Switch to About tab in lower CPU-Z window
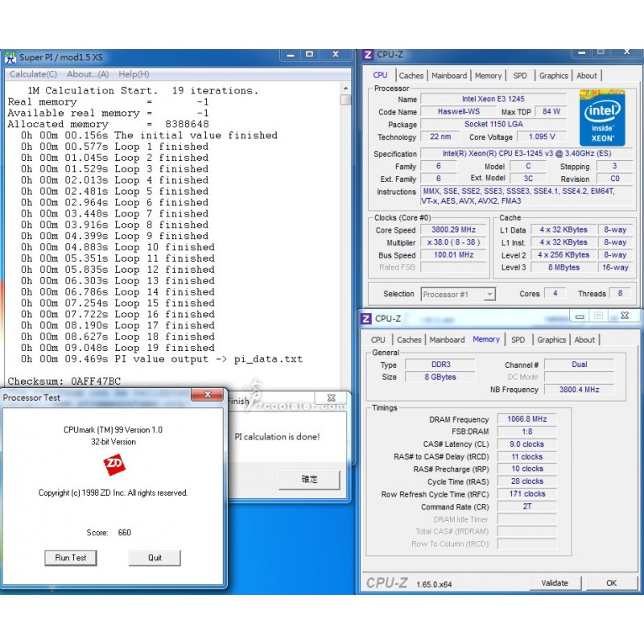Screen dimensions: 644x644 click(x=584, y=340)
